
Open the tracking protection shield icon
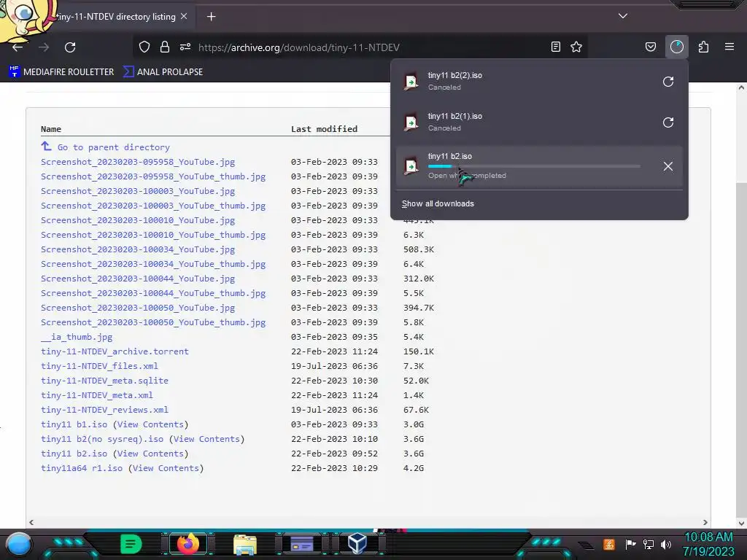[x=144, y=47]
